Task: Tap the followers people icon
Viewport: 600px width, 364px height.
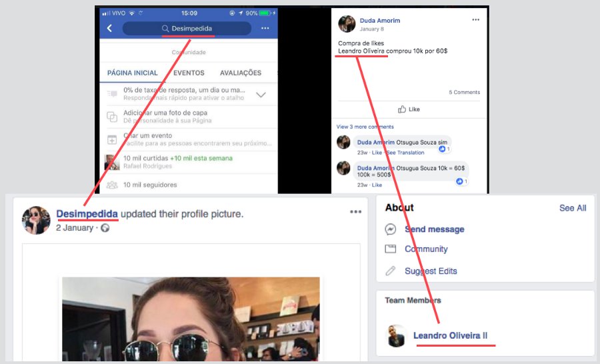Action: point(112,185)
